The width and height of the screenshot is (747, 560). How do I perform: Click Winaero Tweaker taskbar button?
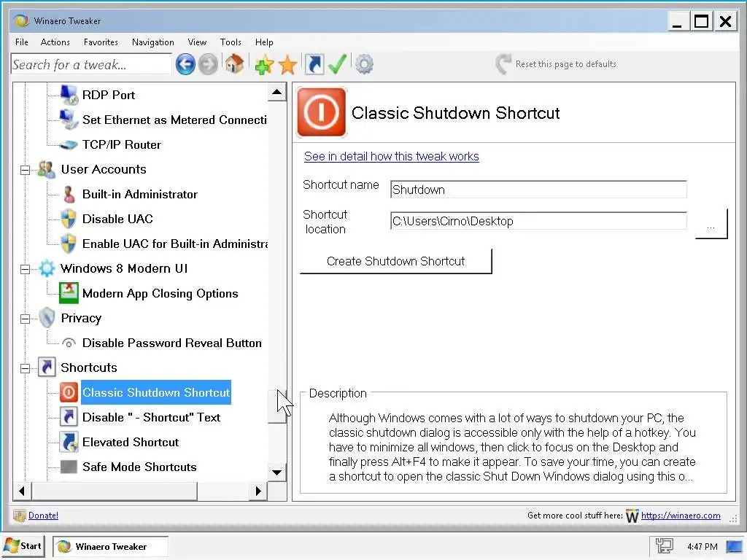[110, 547]
